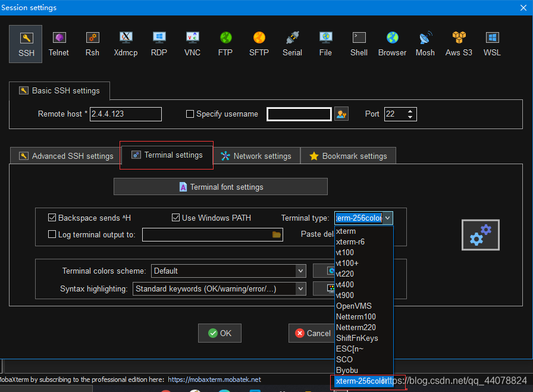The width and height of the screenshot is (533, 392).
Task: Click the Remote host input field
Action: point(126,114)
